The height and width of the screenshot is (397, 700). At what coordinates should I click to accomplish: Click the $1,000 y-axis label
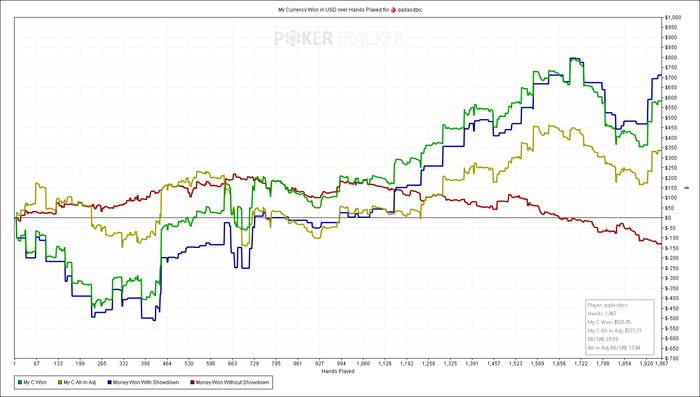[x=672, y=17]
